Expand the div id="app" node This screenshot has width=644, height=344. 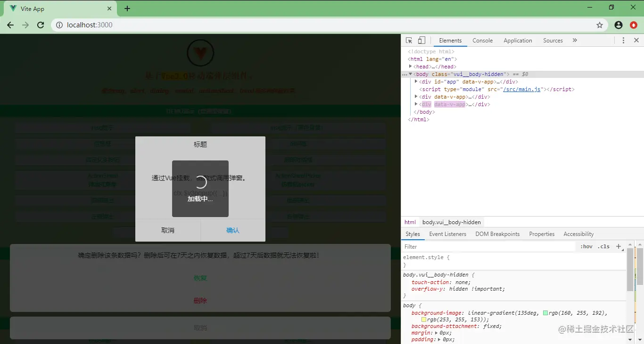416,82
